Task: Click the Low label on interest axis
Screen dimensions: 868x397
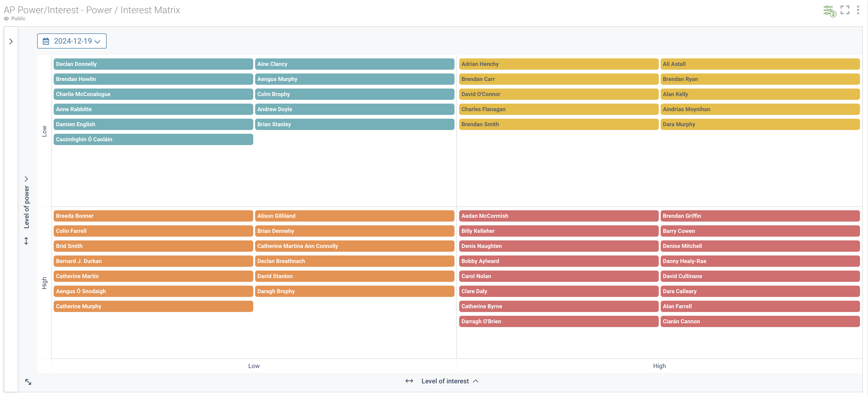Action: 254,366
